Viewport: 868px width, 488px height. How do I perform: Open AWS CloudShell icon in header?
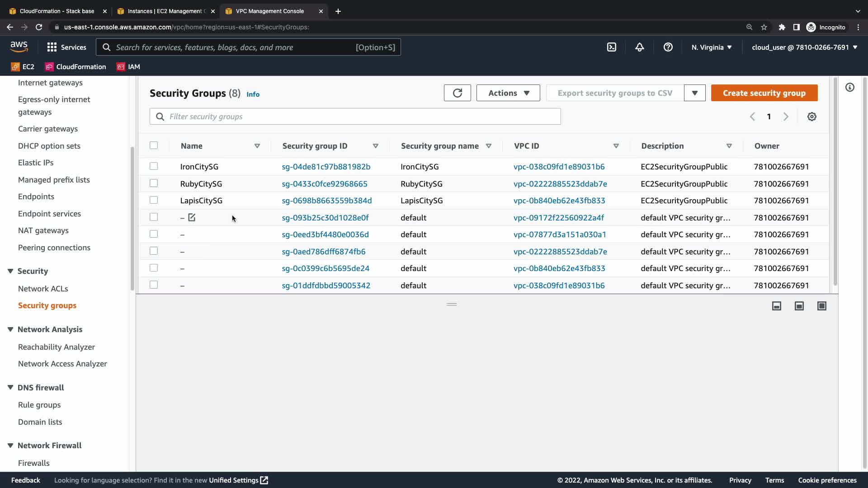[611, 47]
